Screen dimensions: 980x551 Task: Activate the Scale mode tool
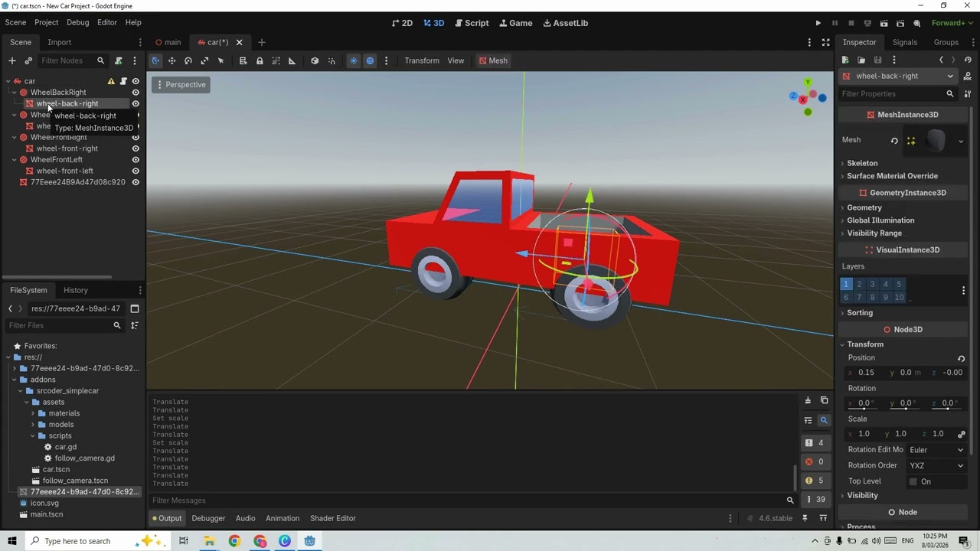[x=204, y=60]
